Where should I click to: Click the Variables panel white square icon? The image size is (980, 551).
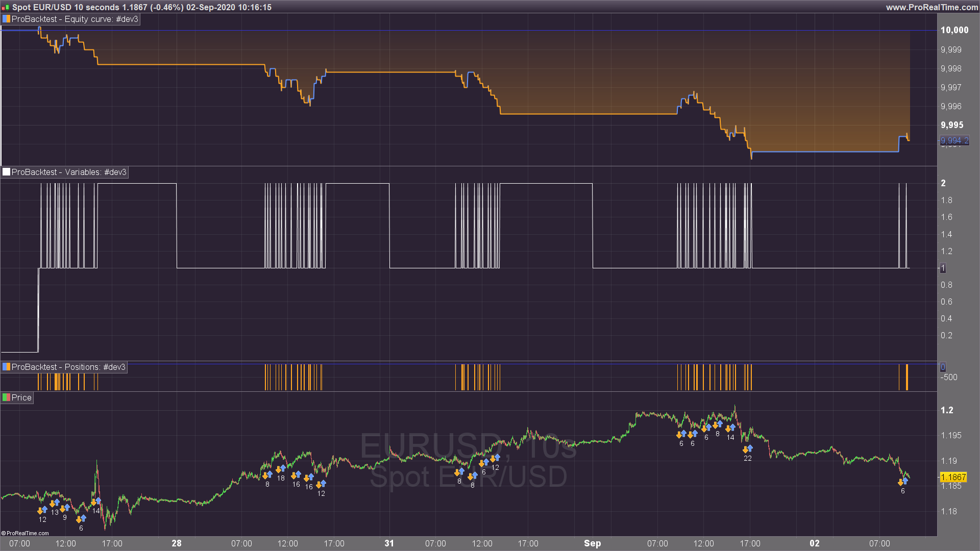(x=7, y=172)
